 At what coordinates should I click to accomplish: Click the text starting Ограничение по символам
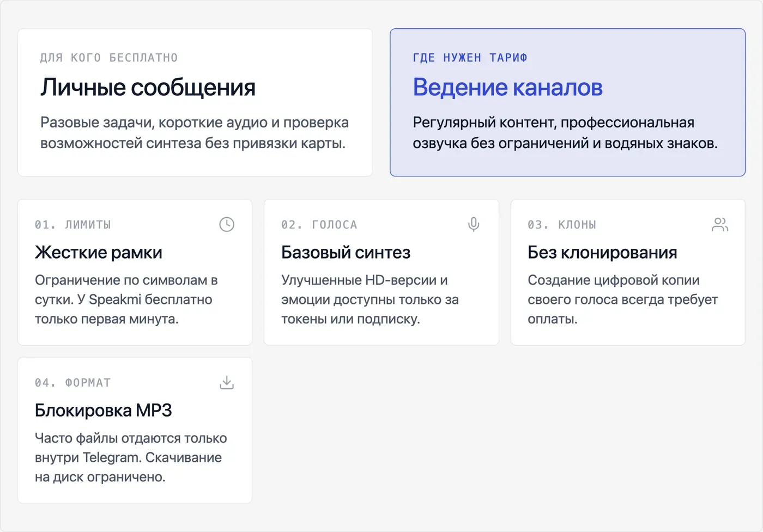pos(126,299)
